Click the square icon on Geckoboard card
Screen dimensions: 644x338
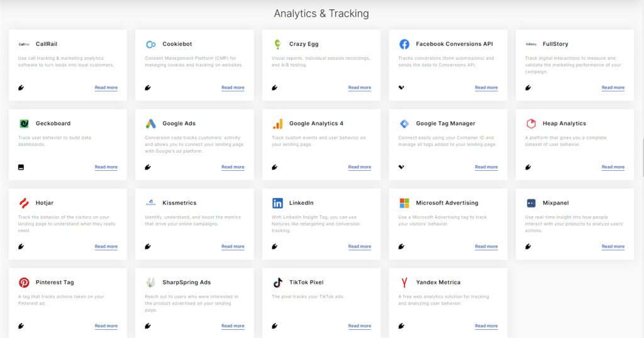[x=21, y=167]
